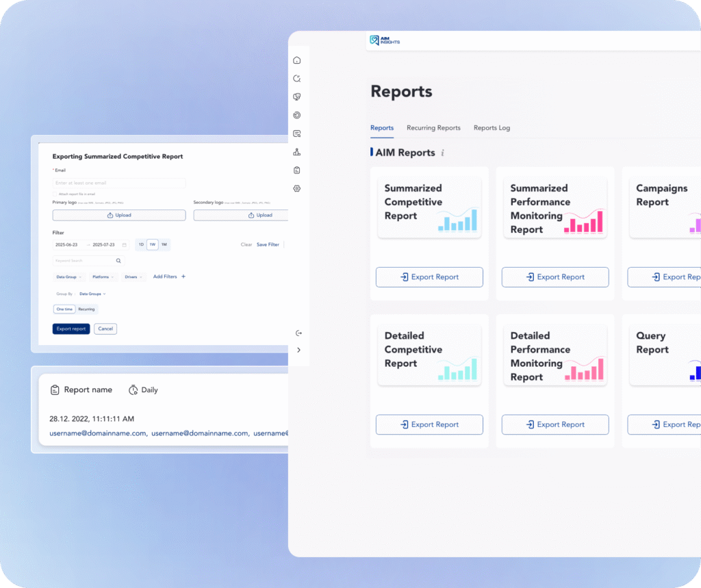Click the plus icon next to Add Filters
Image resolution: width=701 pixels, height=588 pixels.
coord(183,277)
